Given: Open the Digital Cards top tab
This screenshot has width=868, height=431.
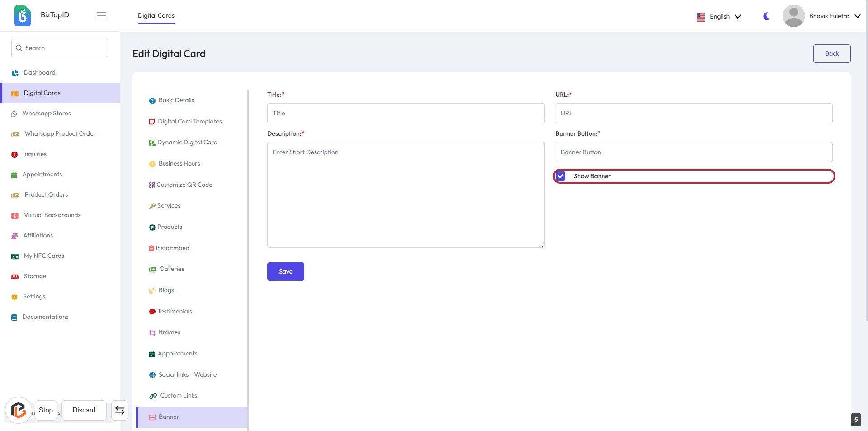Looking at the screenshot, I should (156, 16).
